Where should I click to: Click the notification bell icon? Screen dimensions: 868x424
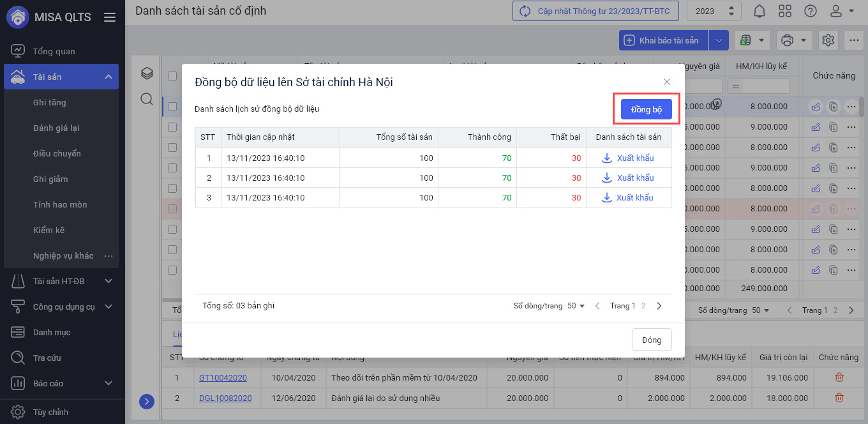[x=759, y=11]
